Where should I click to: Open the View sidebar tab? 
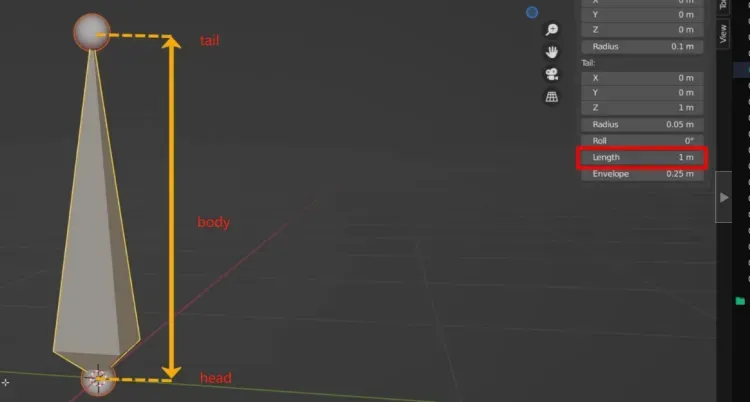click(723, 34)
